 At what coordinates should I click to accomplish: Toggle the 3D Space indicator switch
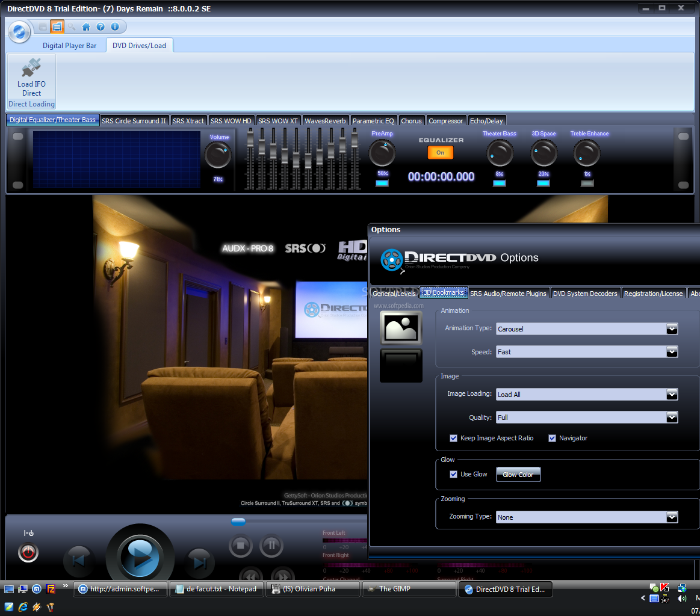click(x=544, y=183)
